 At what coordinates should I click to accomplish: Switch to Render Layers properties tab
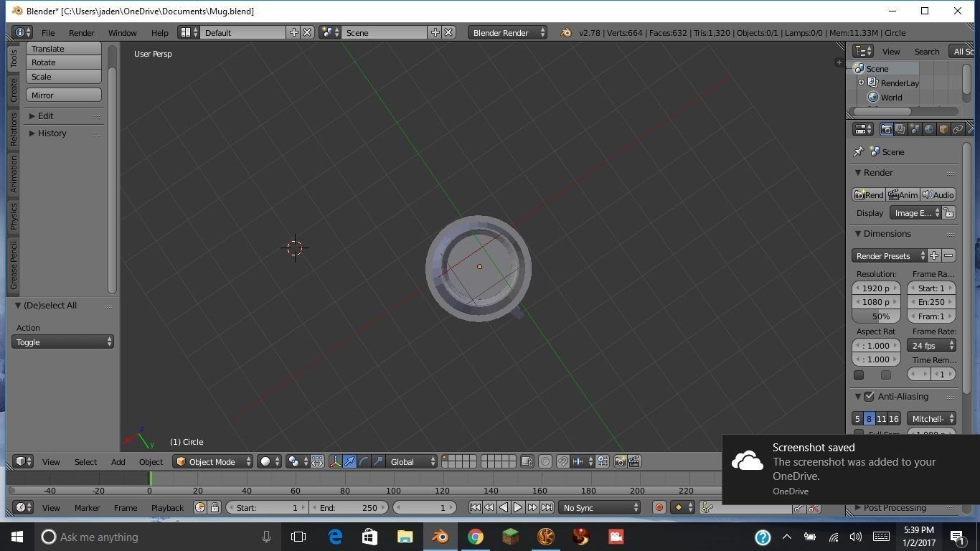click(x=900, y=129)
